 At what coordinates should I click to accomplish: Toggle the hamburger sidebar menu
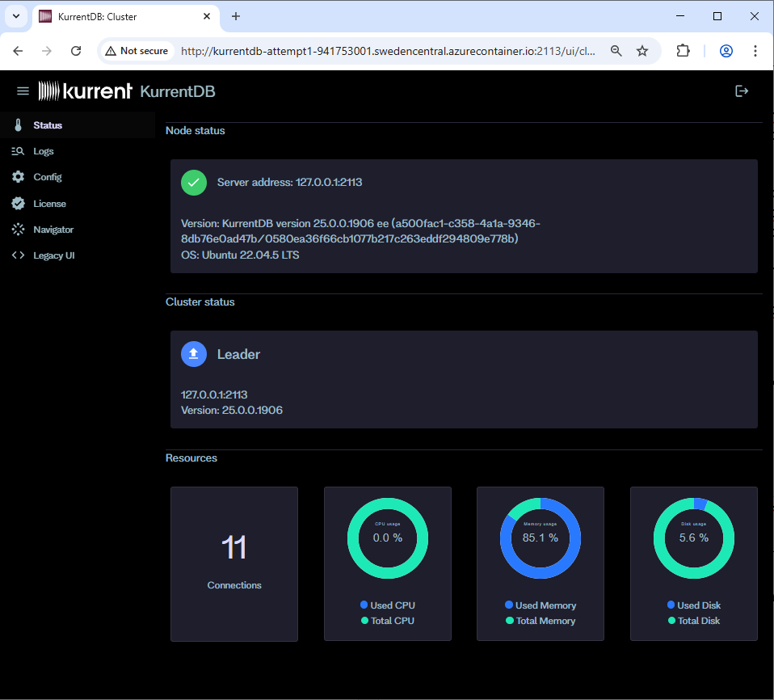coord(23,91)
